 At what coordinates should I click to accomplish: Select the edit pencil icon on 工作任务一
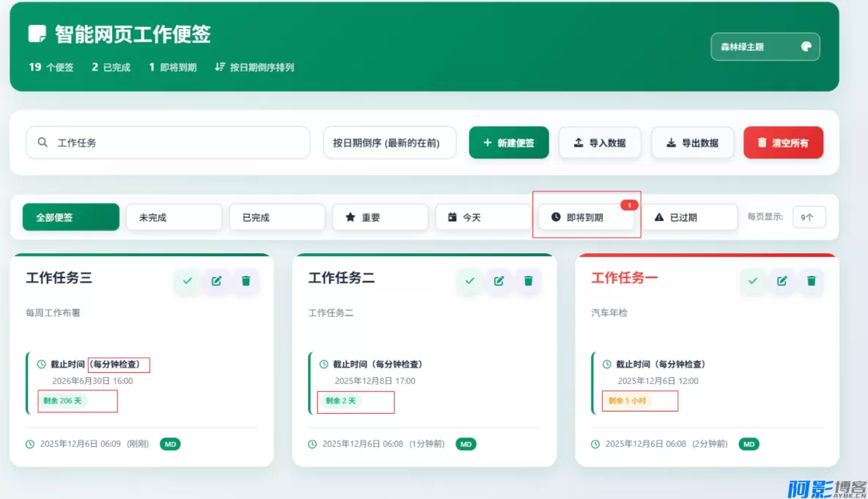tap(781, 280)
